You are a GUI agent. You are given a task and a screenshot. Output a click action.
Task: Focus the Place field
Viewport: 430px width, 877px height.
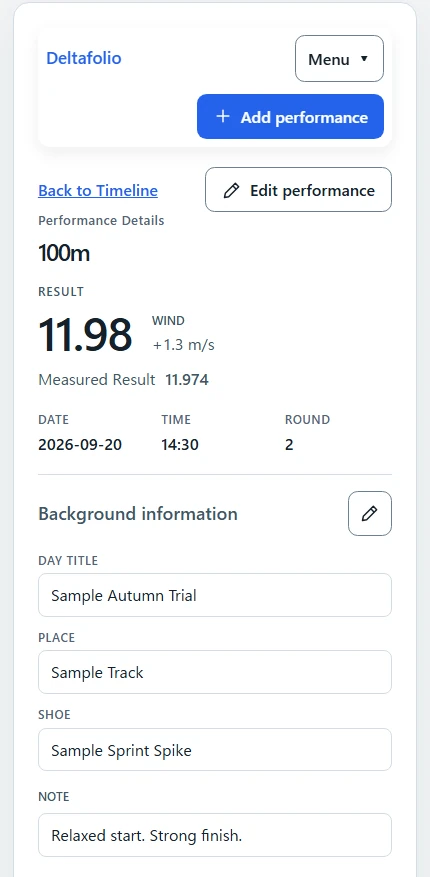point(215,672)
